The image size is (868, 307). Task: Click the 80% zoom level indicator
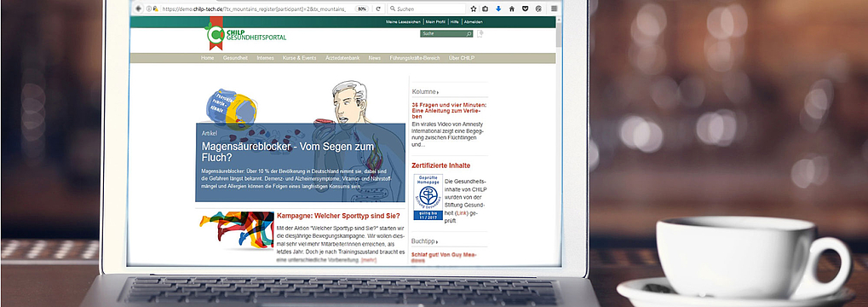click(x=361, y=9)
